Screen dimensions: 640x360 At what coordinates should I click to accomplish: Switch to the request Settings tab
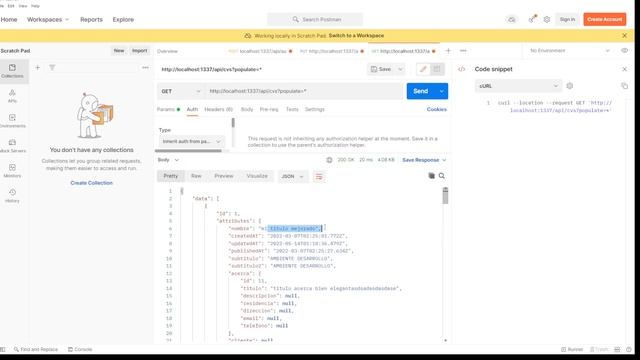pyautogui.click(x=315, y=109)
